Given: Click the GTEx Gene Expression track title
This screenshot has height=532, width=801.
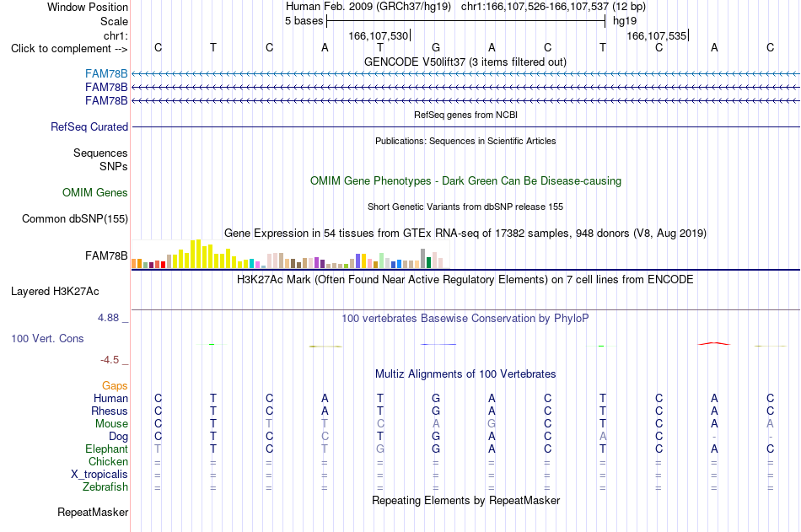Looking at the screenshot, I should [465, 234].
